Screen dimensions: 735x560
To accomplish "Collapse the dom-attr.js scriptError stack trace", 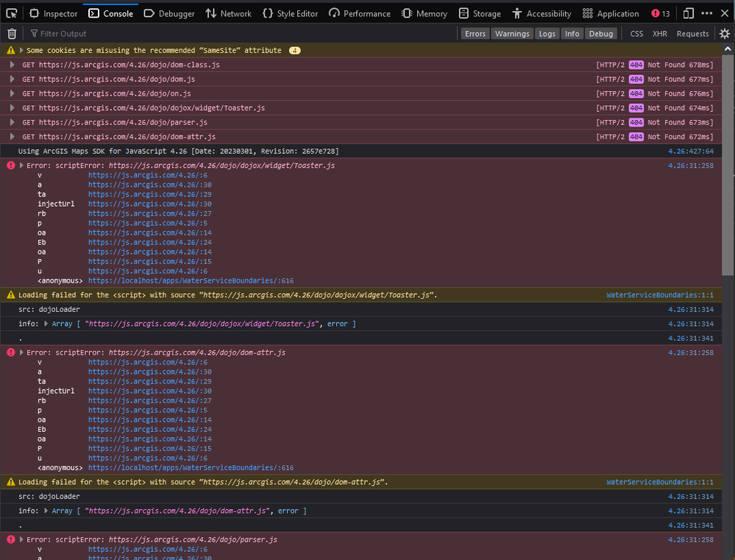I will [21, 352].
